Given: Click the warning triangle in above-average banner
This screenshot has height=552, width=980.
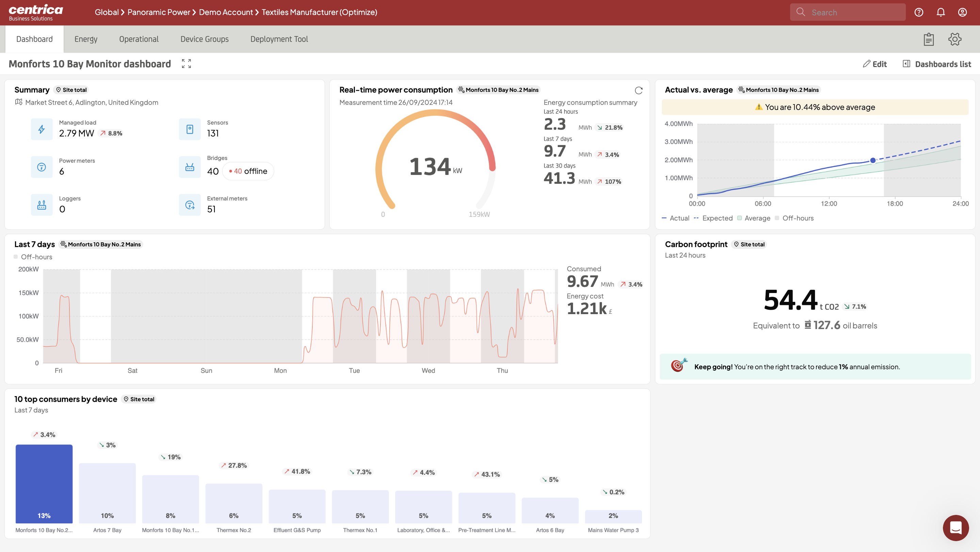Looking at the screenshot, I should coord(758,107).
